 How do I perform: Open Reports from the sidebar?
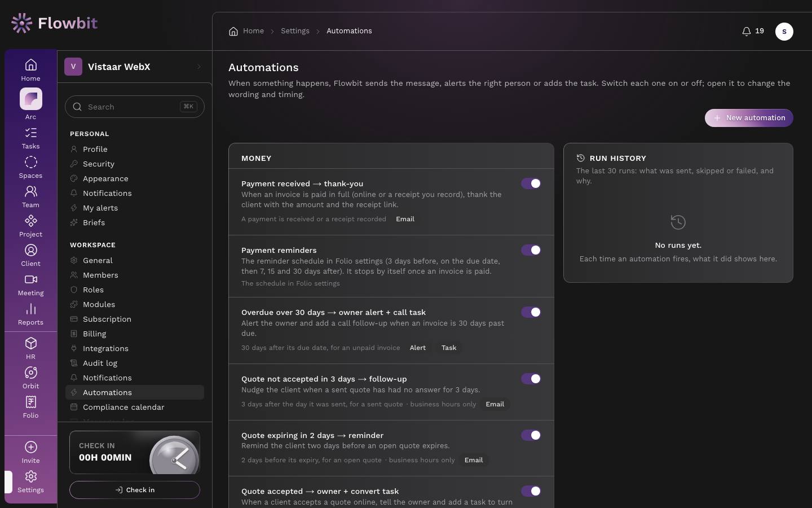click(x=30, y=314)
